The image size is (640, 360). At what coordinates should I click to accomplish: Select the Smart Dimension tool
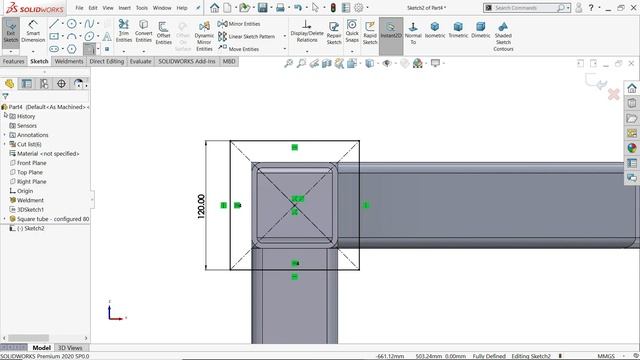(33, 32)
